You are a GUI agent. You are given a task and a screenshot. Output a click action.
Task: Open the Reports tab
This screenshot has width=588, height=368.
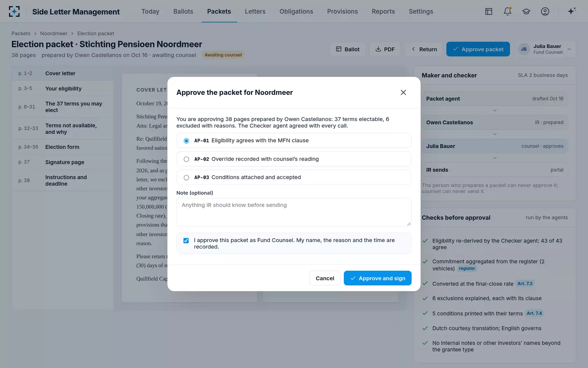point(383,11)
